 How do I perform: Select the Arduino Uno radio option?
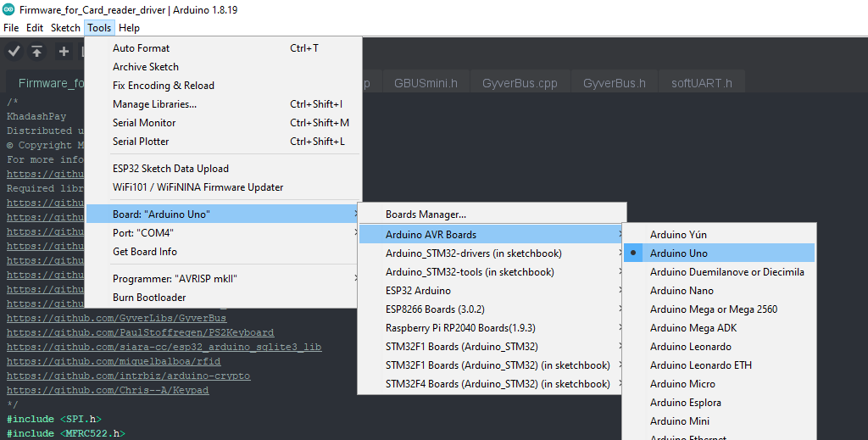[719, 253]
